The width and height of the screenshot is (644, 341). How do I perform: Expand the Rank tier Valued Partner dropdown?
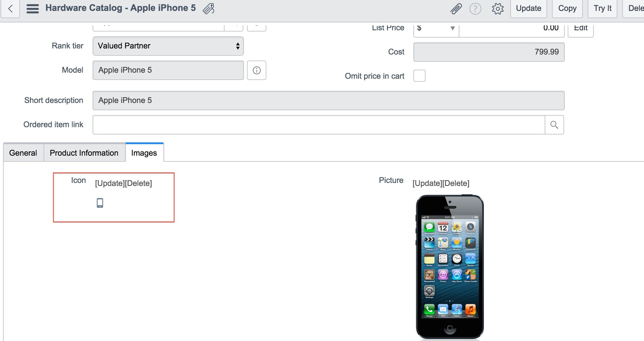[x=168, y=46]
